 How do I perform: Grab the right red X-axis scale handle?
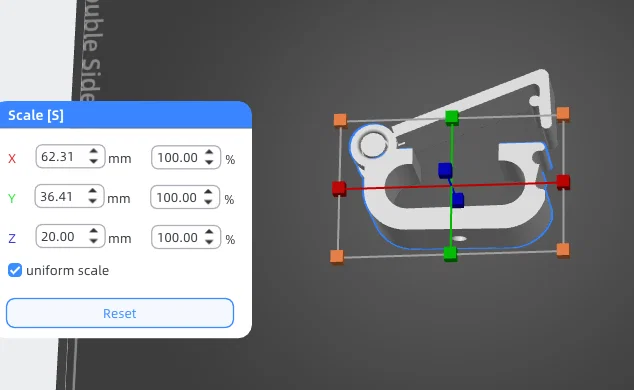point(563,182)
